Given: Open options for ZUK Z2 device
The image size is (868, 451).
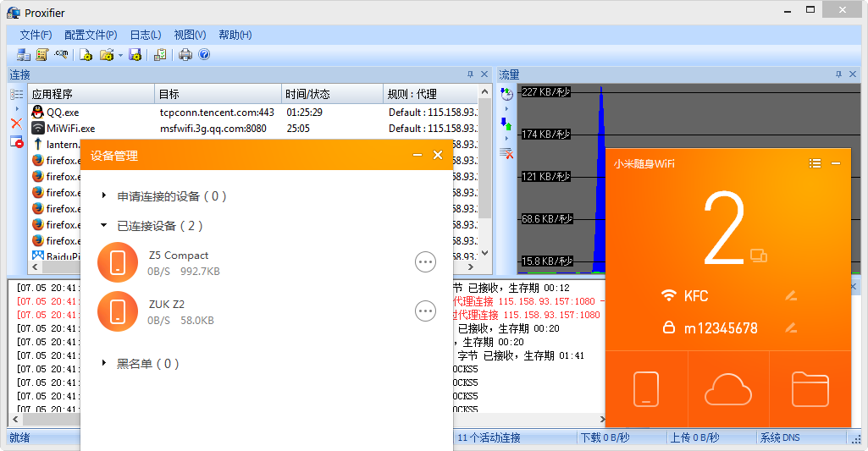Looking at the screenshot, I should tap(425, 311).
